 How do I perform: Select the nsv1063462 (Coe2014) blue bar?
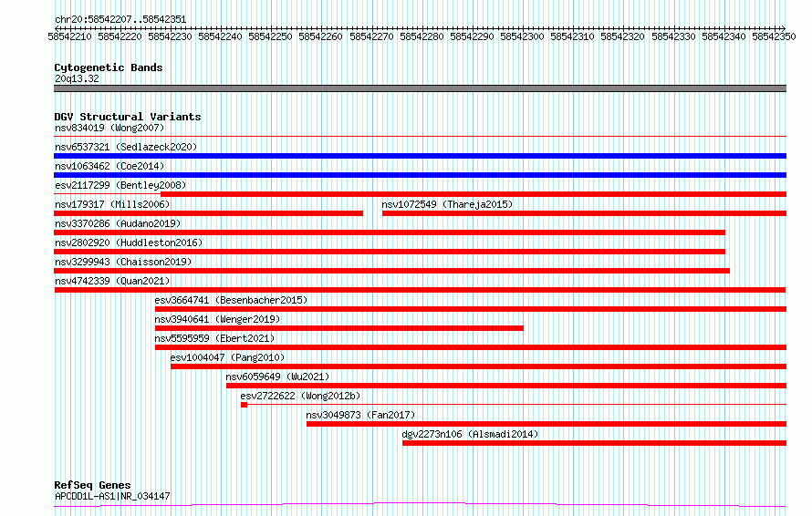coord(420,175)
